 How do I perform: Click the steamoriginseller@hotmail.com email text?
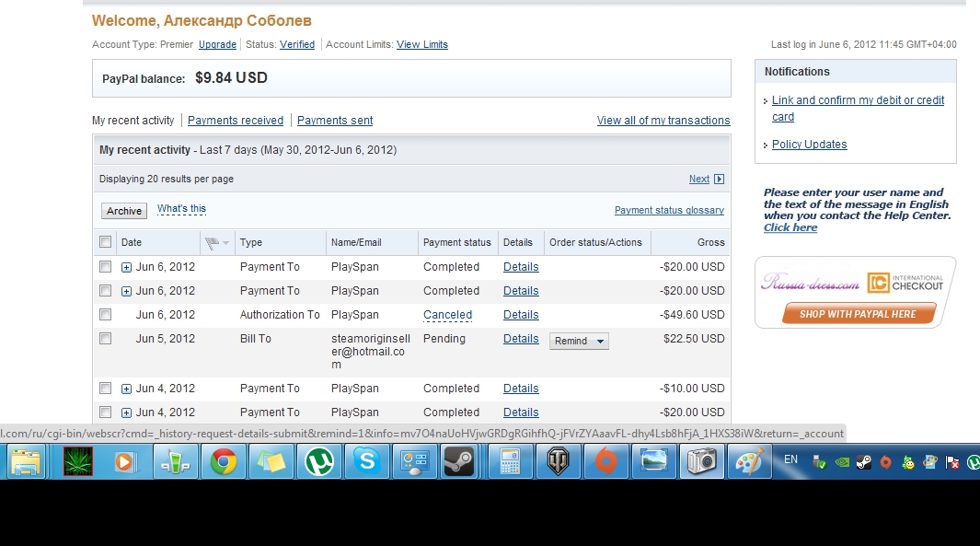(371, 352)
